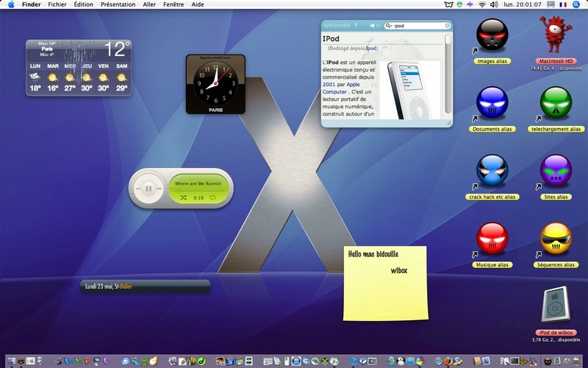The width and height of the screenshot is (588, 368).
Task: Click the butterfly menu bar icon
Action: click(448, 4)
